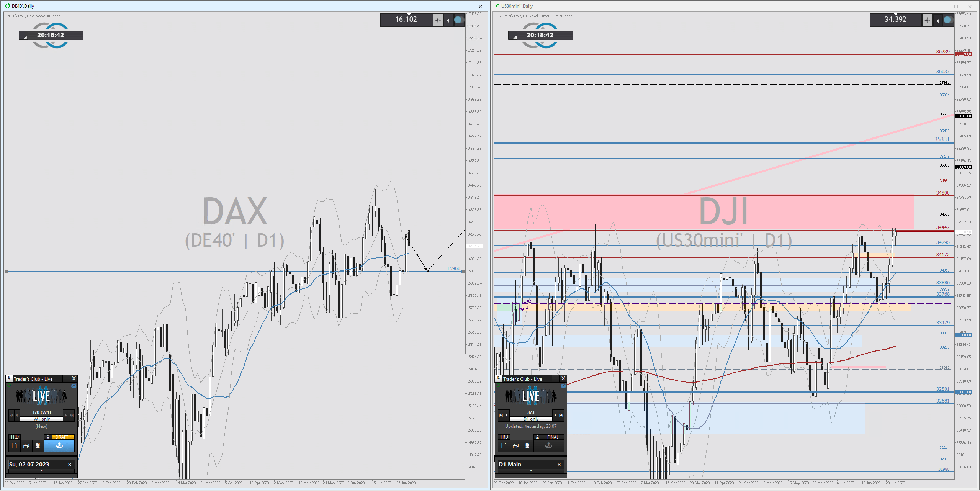
Task: Click the 35331 blue level label on DJI chart
Action: click(942, 139)
